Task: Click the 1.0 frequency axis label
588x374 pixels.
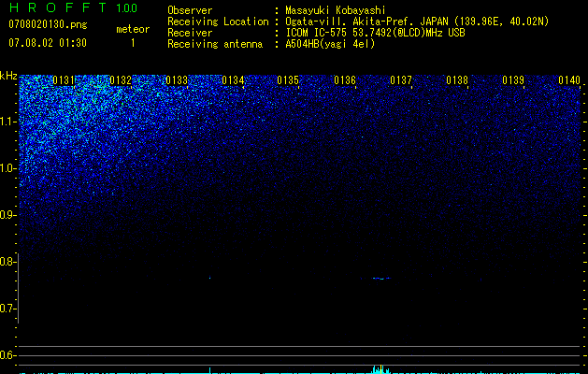Action: tap(8, 168)
